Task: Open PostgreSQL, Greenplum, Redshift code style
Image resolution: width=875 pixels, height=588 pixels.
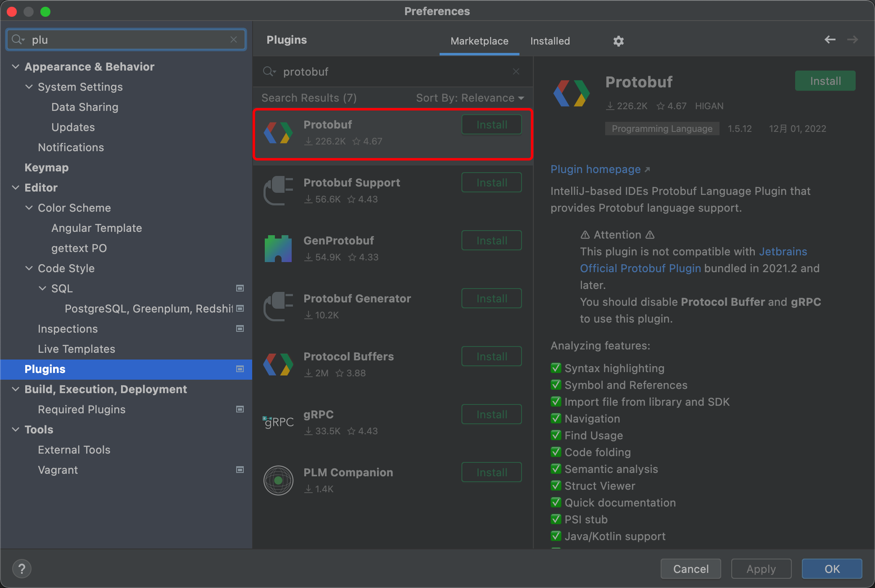Action: coord(148,309)
